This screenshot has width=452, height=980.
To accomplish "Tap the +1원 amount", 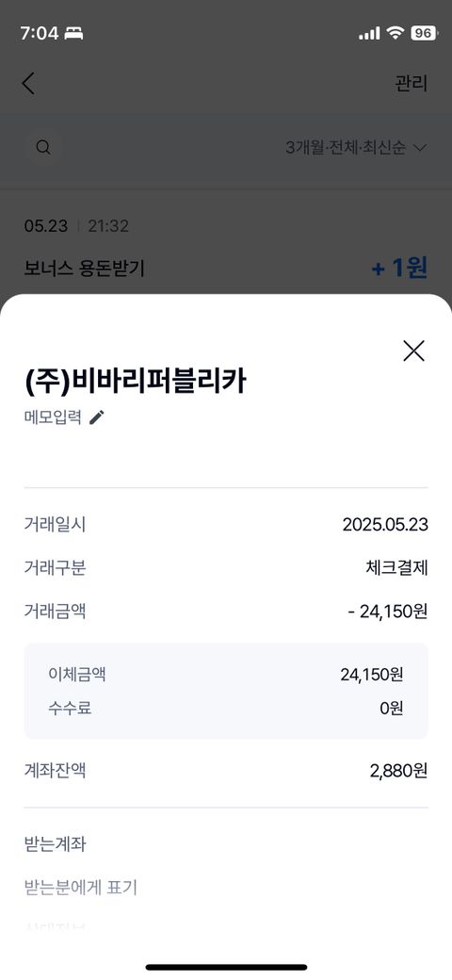I will (399, 269).
